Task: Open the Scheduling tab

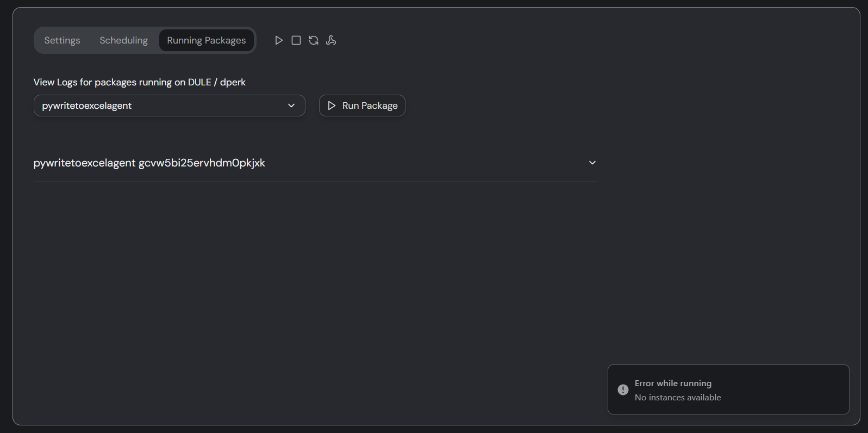Action: tap(123, 40)
